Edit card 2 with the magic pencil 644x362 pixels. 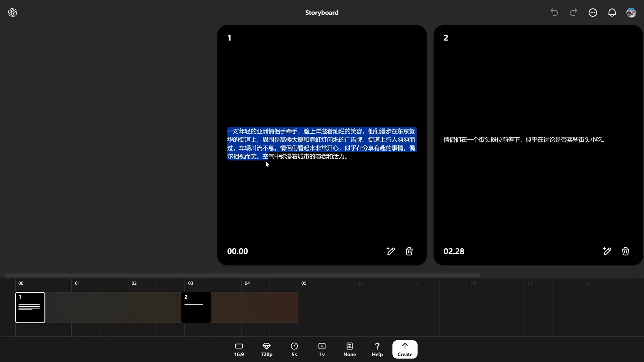(607, 251)
